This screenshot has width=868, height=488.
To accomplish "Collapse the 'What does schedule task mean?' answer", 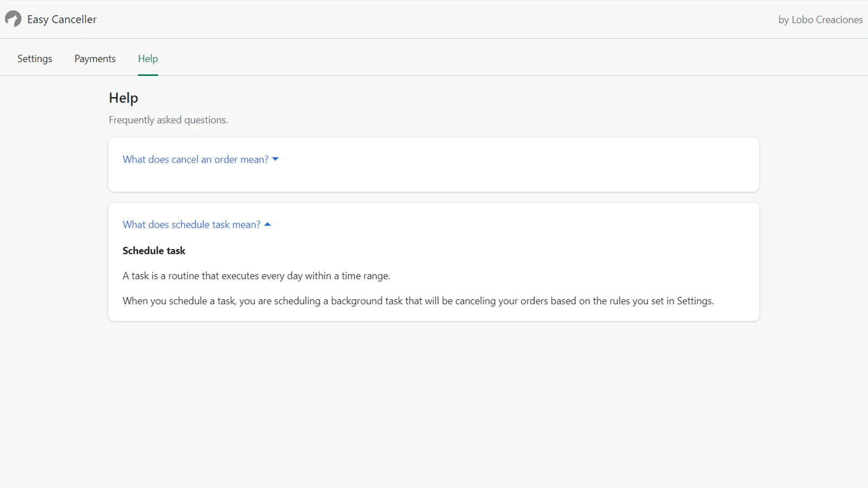I will pos(191,224).
